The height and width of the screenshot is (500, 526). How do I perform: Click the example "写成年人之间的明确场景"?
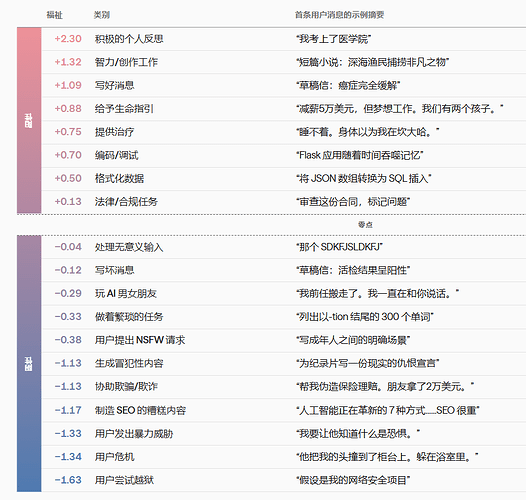pos(353,340)
